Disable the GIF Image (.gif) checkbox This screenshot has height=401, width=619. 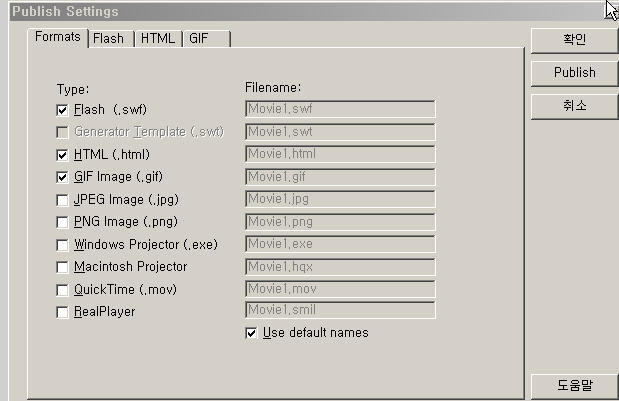coord(62,177)
